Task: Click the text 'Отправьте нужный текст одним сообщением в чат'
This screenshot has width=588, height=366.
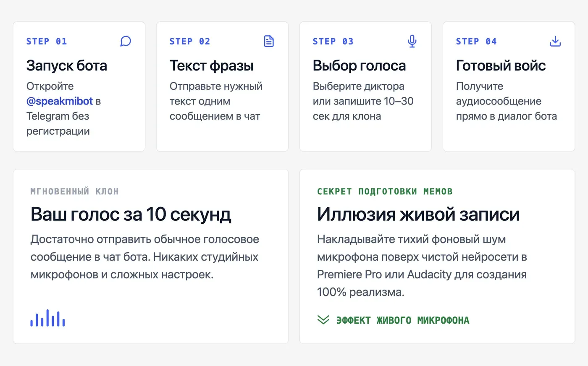Action: [x=216, y=101]
